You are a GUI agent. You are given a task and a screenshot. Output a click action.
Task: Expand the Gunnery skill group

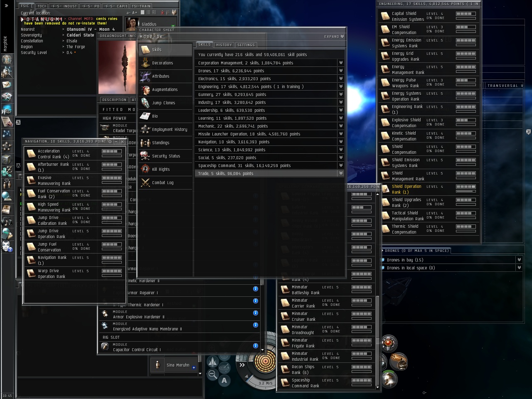(341, 94)
